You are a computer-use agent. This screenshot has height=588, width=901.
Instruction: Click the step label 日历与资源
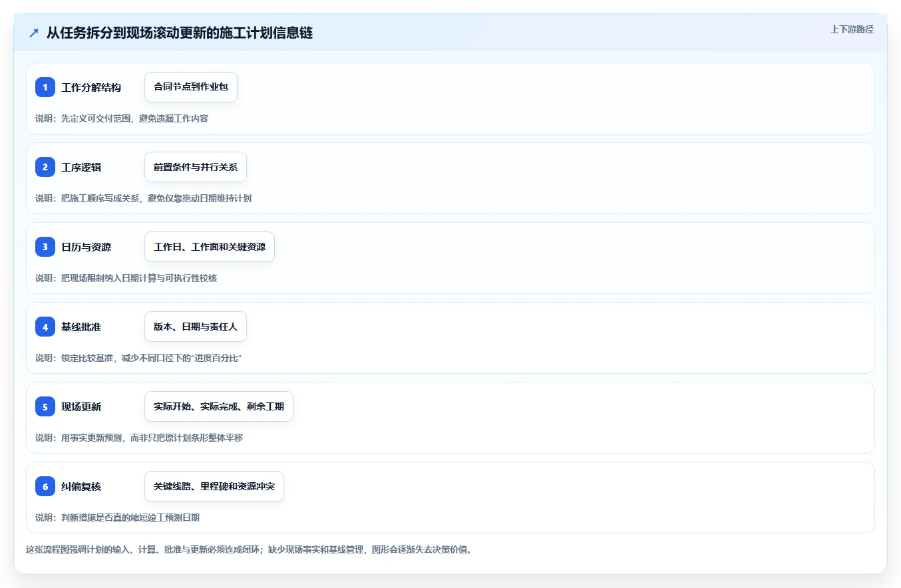(87, 247)
